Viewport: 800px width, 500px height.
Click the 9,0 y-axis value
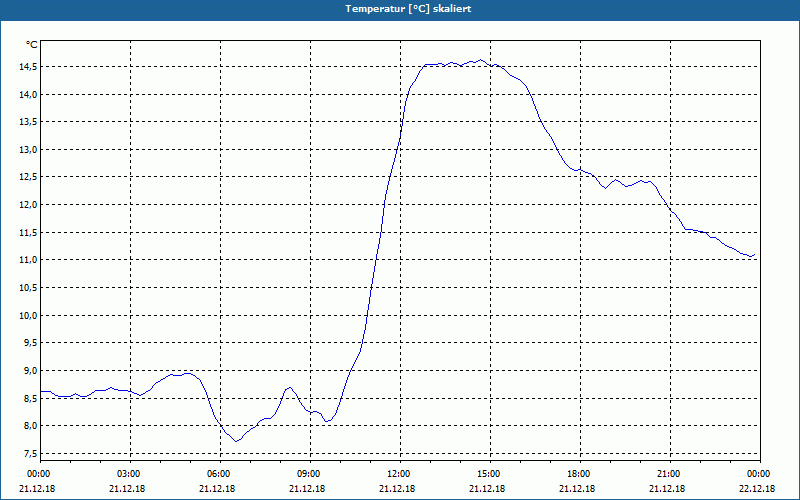pyautogui.click(x=31, y=370)
